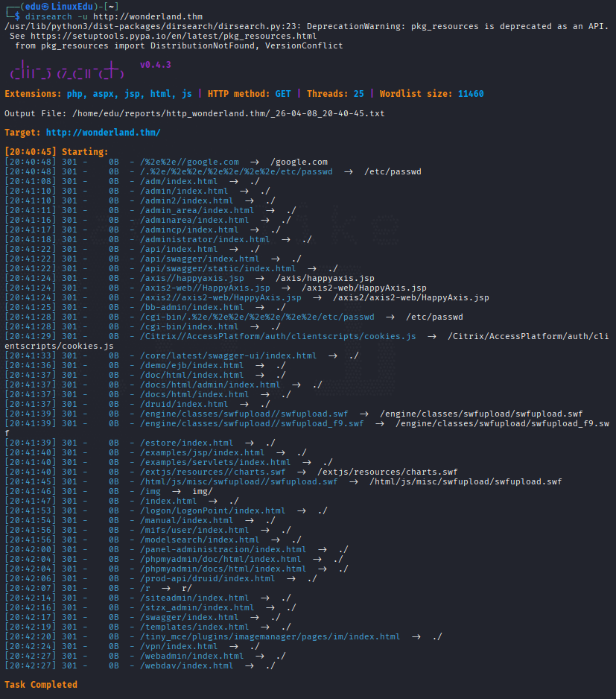The width and height of the screenshot is (616, 699).
Task: Click the "/demo/ejb/index.html" path
Action: coord(192,365)
